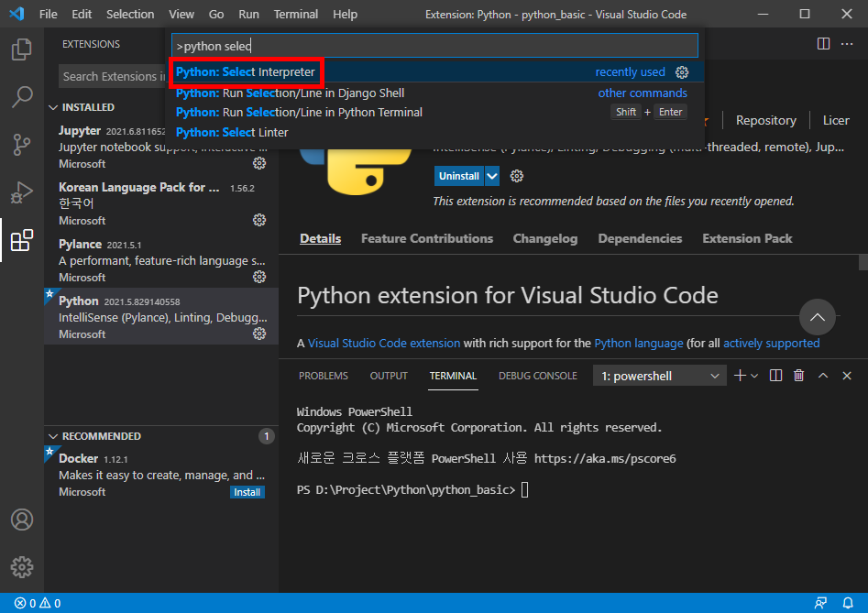This screenshot has width=868, height=613.
Task: Split the terminal pane
Action: pyautogui.click(x=775, y=376)
